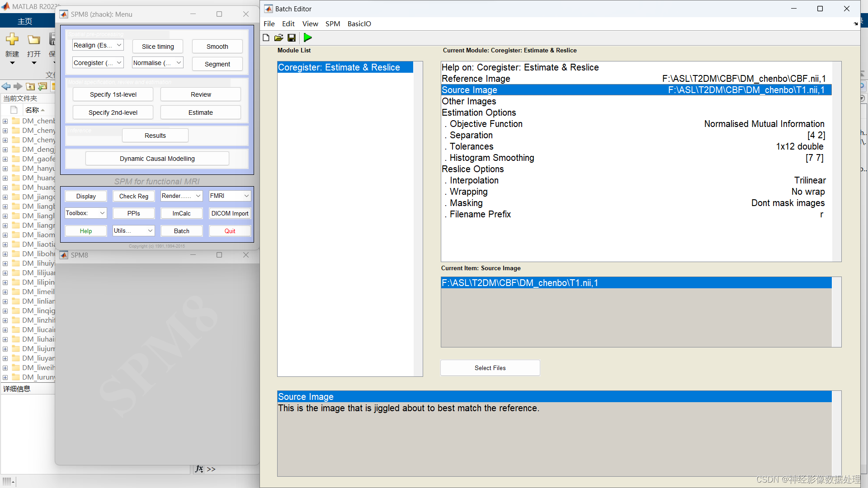Click the browse for folder icon
This screenshot has width=868, height=488.
42,86
